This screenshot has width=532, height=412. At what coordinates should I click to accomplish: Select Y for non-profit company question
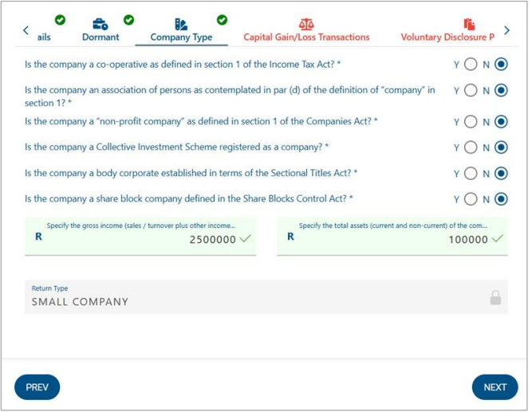tap(471, 122)
